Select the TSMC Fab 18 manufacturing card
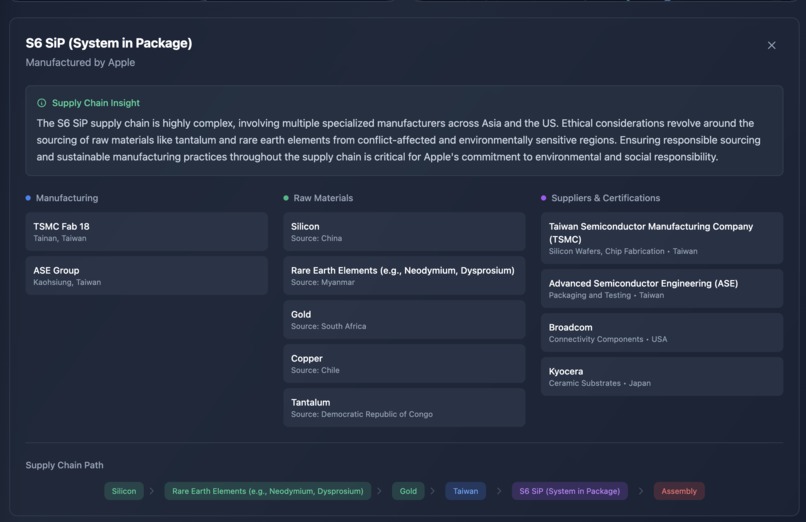This screenshot has height=522, width=806. [146, 232]
